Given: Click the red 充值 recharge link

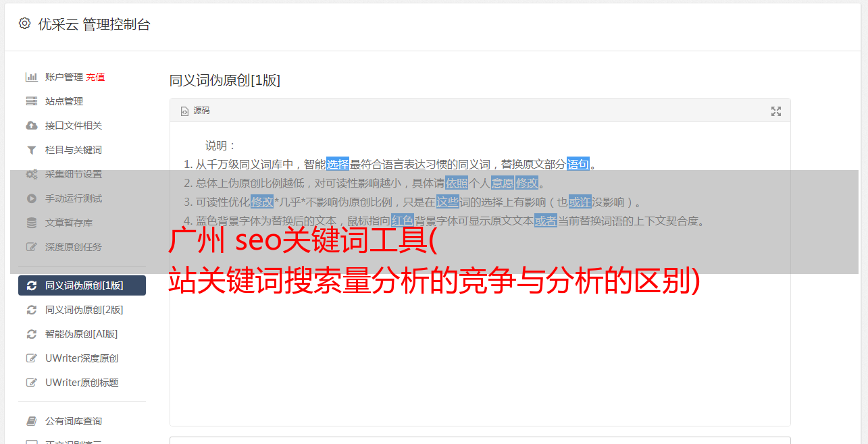Looking at the screenshot, I should [x=95, y=77].
